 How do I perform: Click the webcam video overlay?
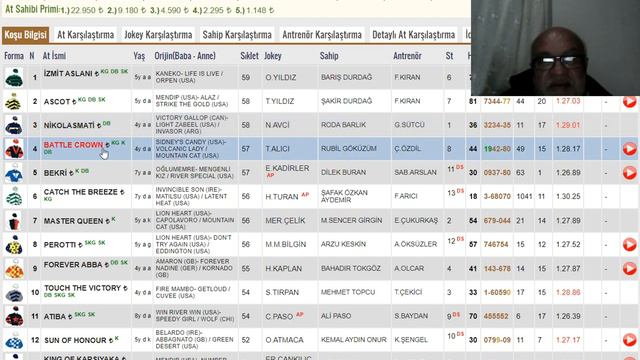(x=555, y=48)
